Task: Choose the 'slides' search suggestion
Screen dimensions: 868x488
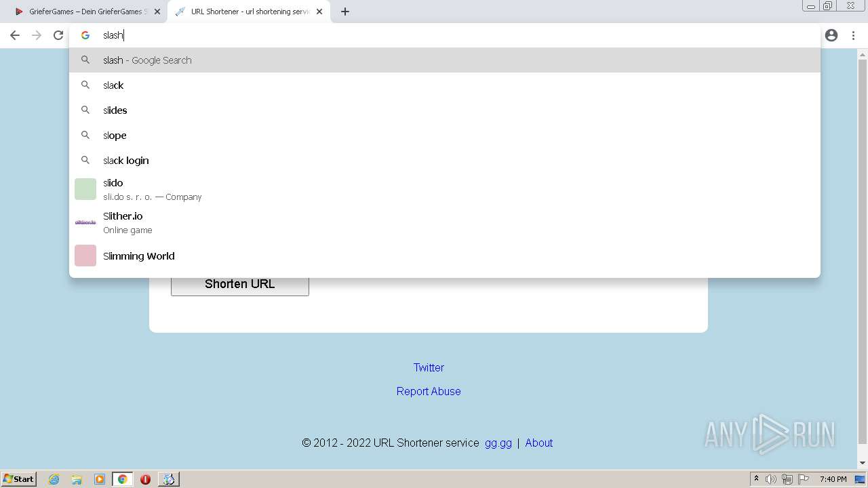Action: pyautogui.click(x=445, y=110)
